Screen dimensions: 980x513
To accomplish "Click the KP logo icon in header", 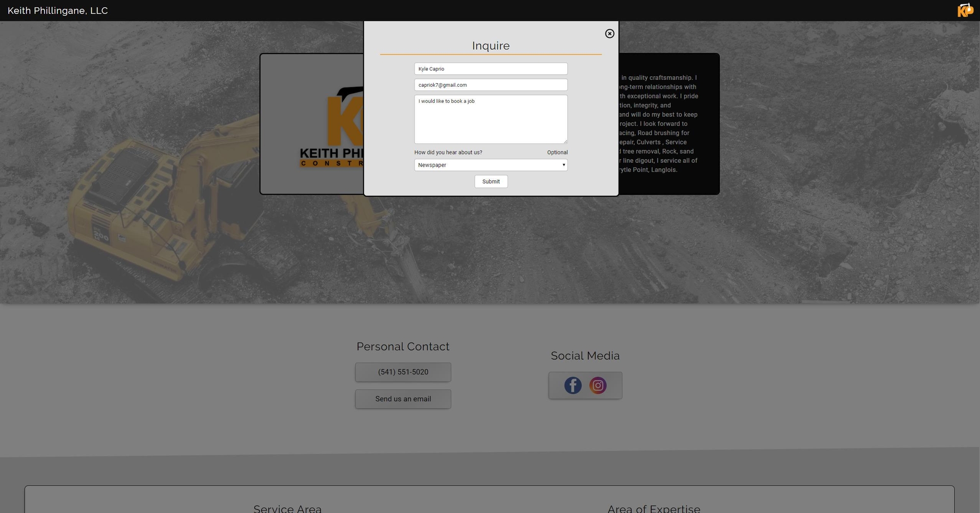I will click(x=965, y=10).
